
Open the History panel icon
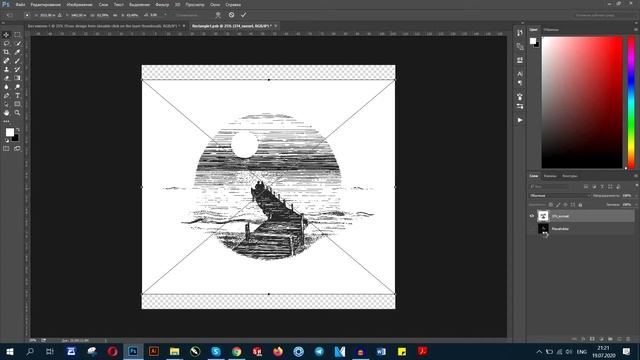click(x=520, y=33)
